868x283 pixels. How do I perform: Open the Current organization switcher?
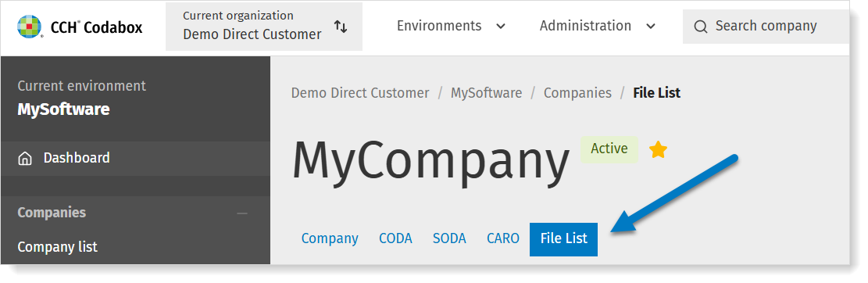(x=264, y=27)
